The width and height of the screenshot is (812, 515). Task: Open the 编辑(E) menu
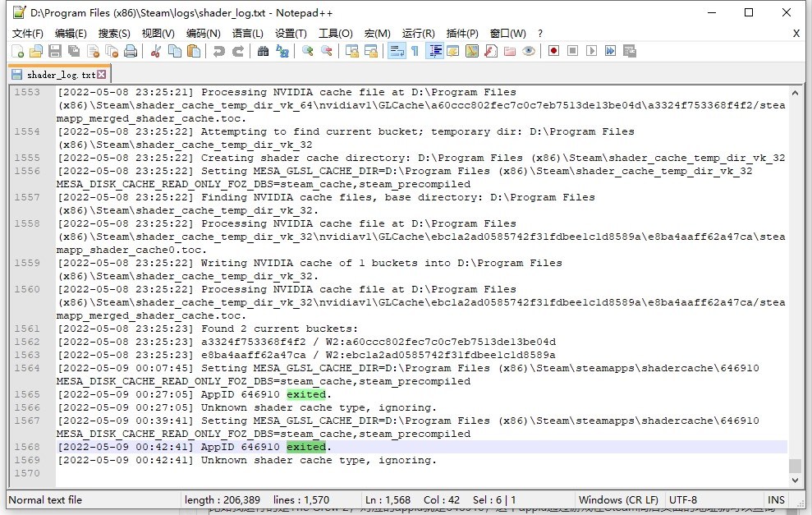(71, 33)
